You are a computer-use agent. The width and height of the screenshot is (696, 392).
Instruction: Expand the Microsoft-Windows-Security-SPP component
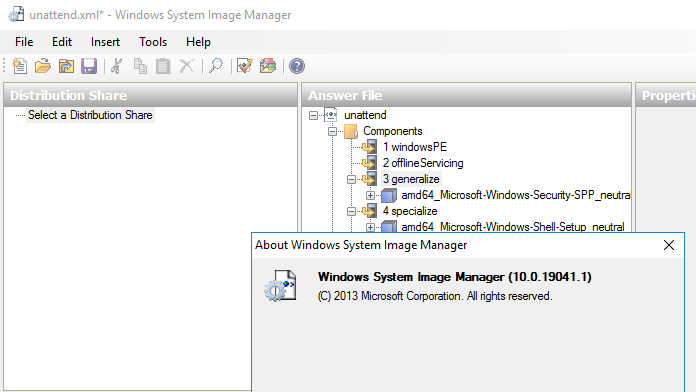tap(371, 195)
